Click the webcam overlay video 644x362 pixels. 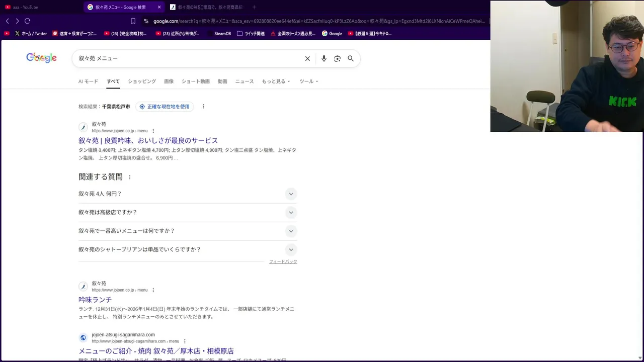tap(567, 66)
